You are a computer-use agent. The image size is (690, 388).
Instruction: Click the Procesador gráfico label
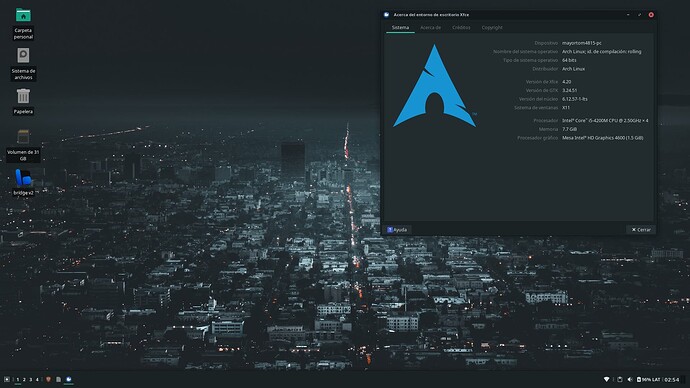pyautogui.click(x=538, y=138)
